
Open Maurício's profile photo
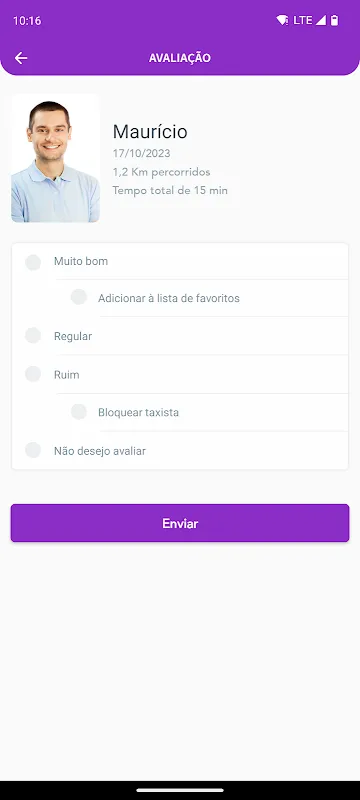pyautogui.click(x=55, y=158)
